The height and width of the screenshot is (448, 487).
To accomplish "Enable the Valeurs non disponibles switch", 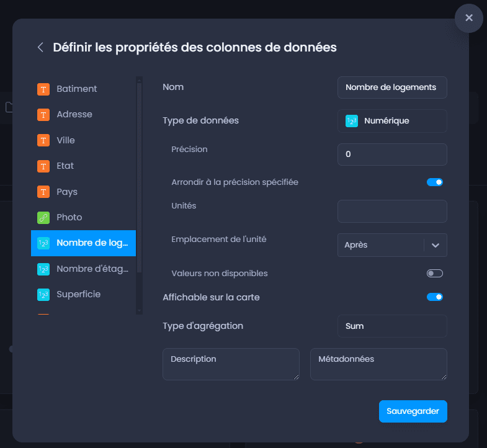I will pyautogui.click(x=434, y=274).
